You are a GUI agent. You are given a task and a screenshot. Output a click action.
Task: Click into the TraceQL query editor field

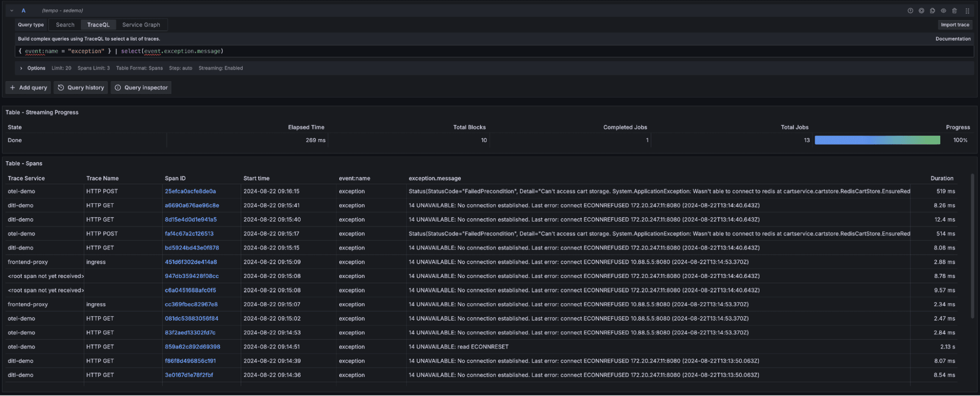coord(494,51)
